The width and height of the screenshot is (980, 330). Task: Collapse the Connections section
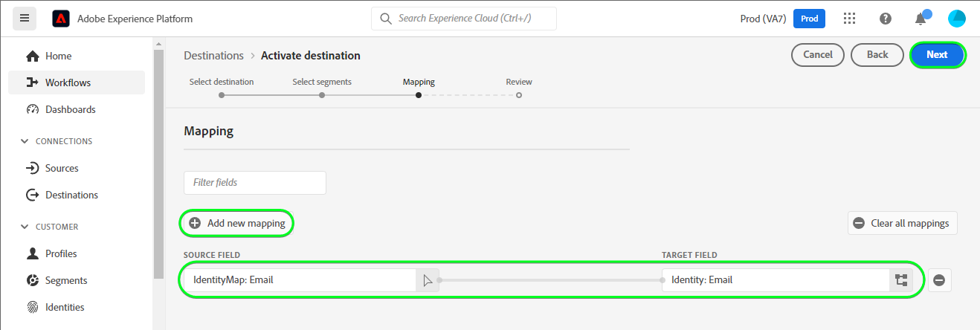point(25,141)
